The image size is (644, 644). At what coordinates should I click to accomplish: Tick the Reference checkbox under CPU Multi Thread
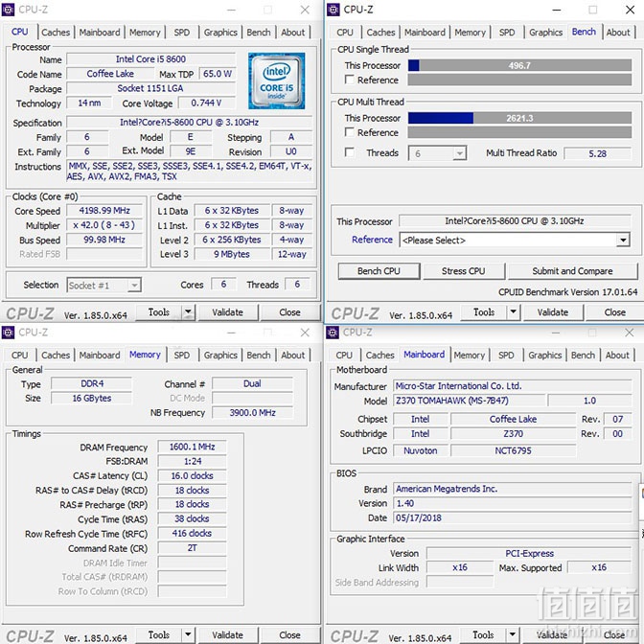click(350, 132)
